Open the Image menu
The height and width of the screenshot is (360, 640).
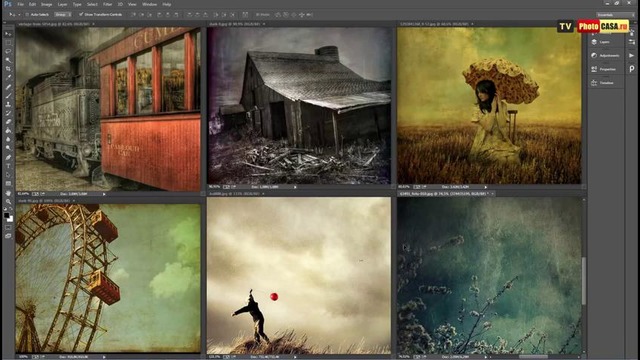[47, 4]
